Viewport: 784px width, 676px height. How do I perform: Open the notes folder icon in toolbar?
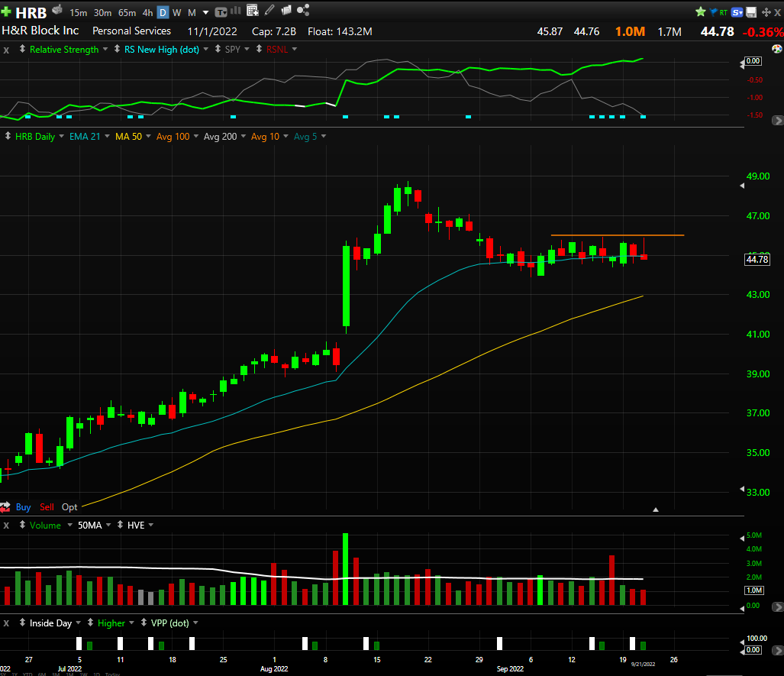pos(286,10)
